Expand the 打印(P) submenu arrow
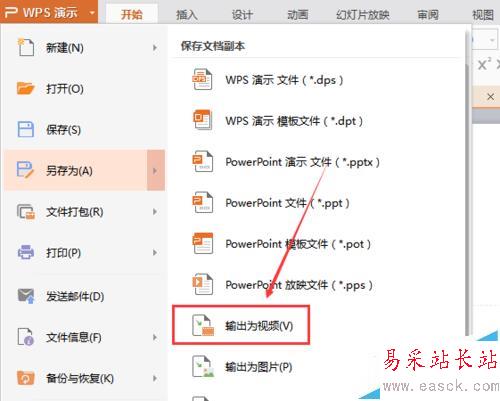500x401 pixels. point(155,253)
